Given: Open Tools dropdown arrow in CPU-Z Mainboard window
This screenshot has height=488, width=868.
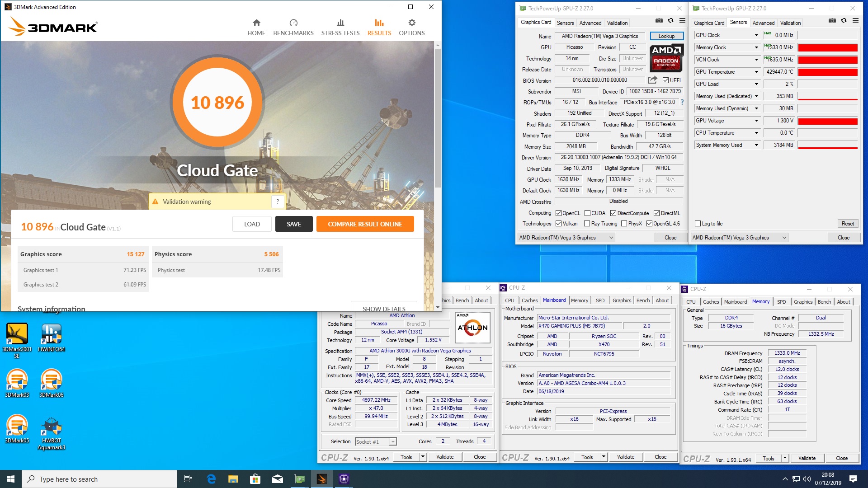Looking at the screenshot, I should click(x=603, y=457).
